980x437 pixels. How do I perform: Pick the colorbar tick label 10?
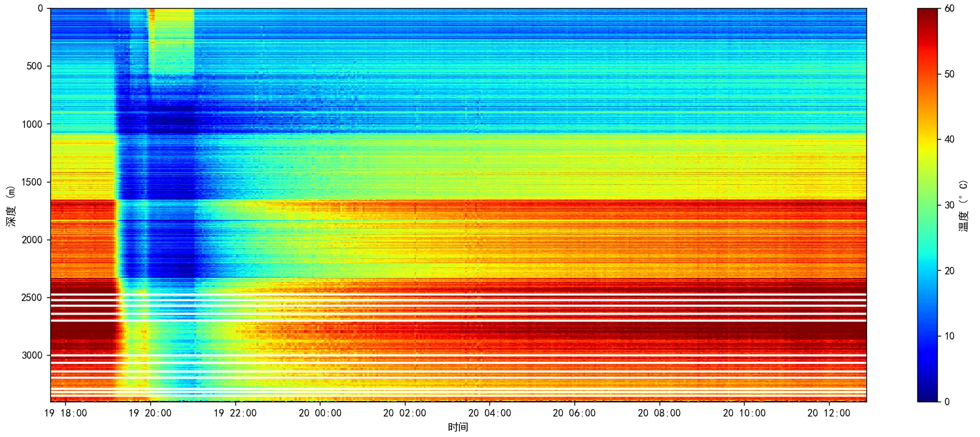point(950,336)
